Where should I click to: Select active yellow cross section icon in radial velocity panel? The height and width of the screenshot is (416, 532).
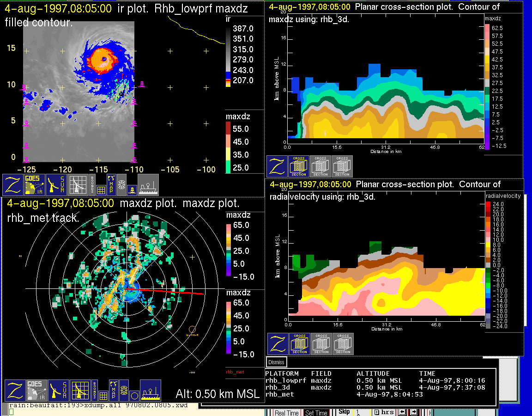tap(300, 344)
